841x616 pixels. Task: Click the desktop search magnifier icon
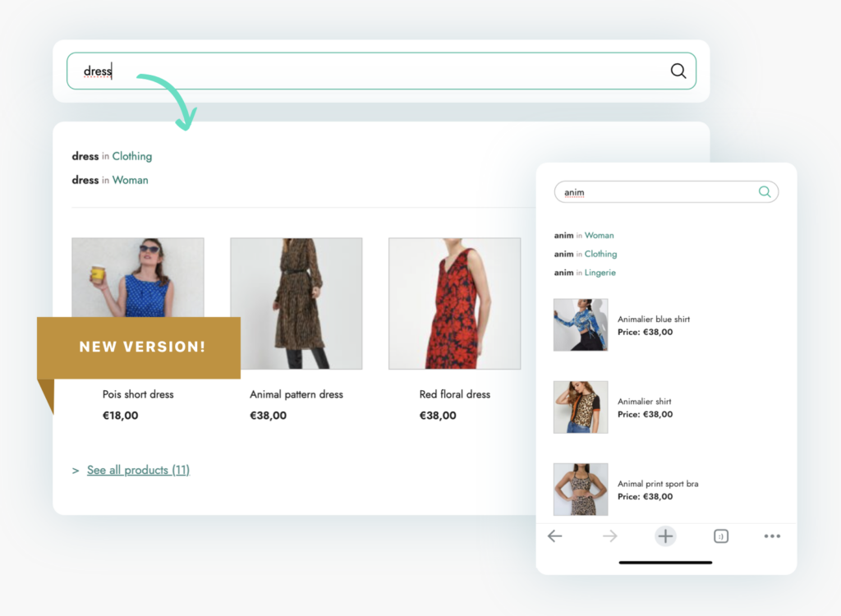(678, 71)
